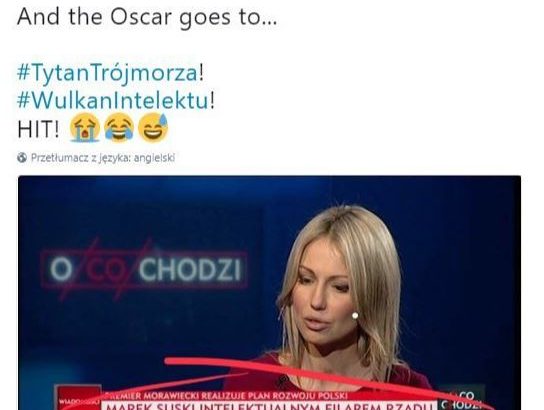Click the 'HIT!' text in the tweet
Image resolution: width=544 pixels, height=410 pixels.
tap(38, 130)
